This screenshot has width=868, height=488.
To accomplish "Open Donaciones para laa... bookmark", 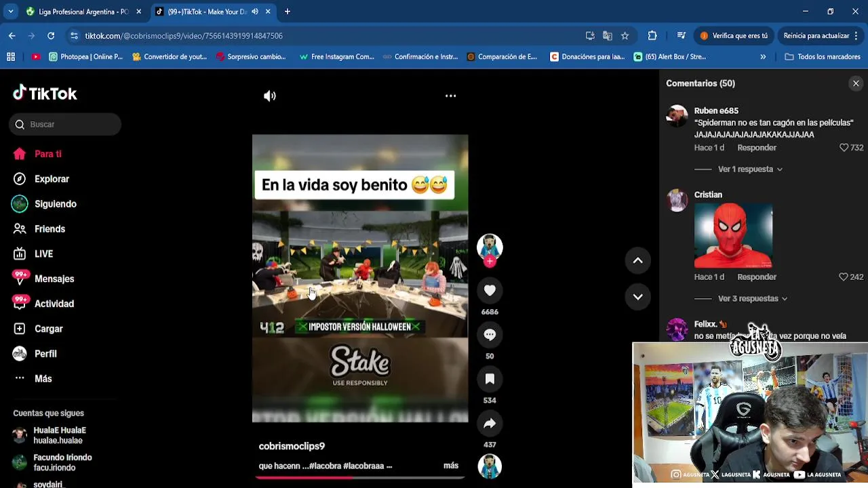I will coord(587,57).
